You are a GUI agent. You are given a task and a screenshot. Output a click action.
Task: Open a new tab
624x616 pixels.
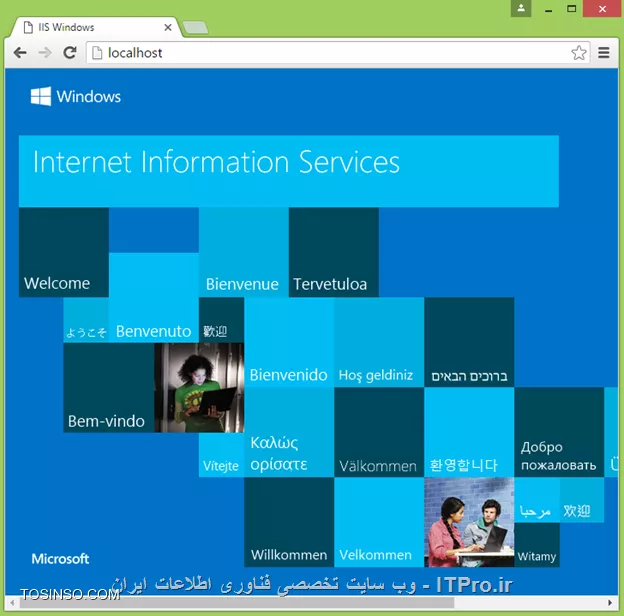[195, 27]
